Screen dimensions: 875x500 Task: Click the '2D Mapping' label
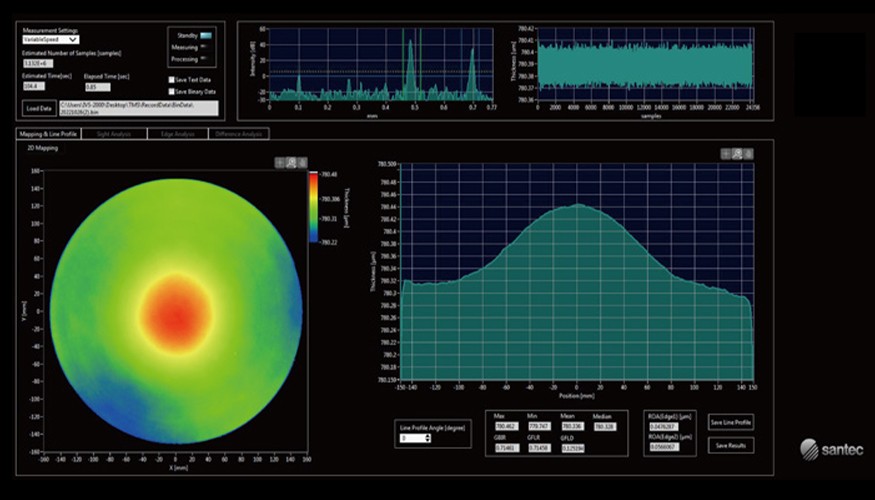(42, 148)
